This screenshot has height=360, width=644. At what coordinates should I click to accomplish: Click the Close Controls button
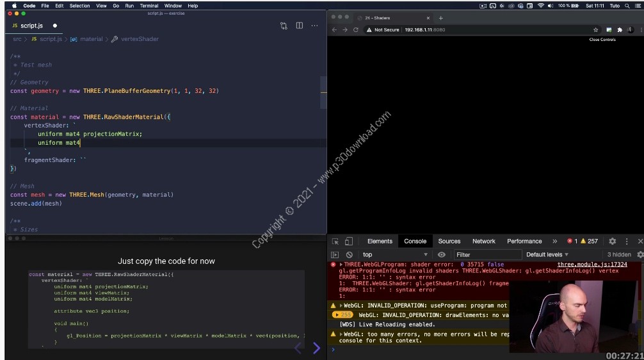click(602, 40)
